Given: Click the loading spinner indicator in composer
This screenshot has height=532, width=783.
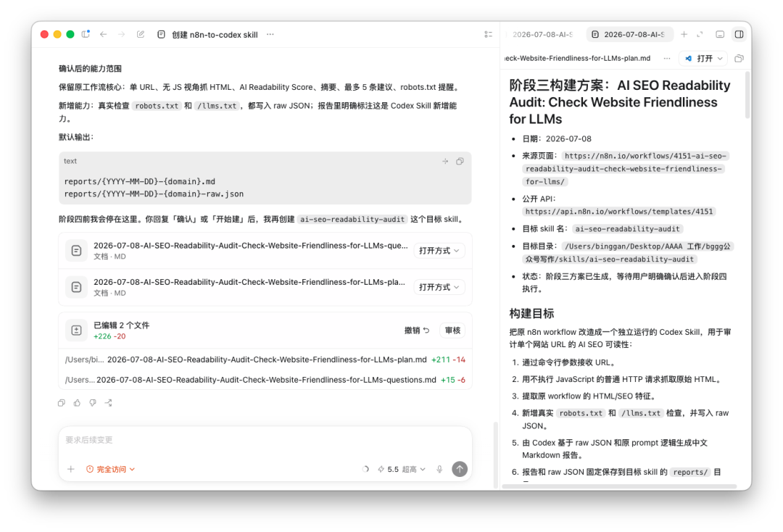Looking at the screenshot, I should click(365, 469).
